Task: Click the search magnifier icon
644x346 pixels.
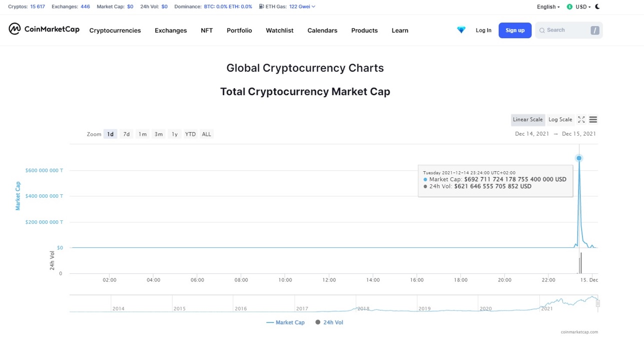Action: click(x=542, y=31)
